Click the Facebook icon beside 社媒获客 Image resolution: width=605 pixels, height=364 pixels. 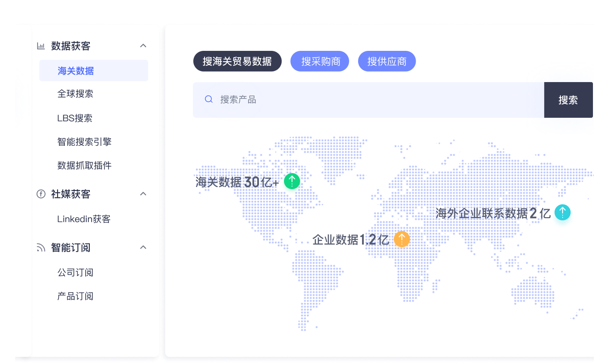pos(41,194)
